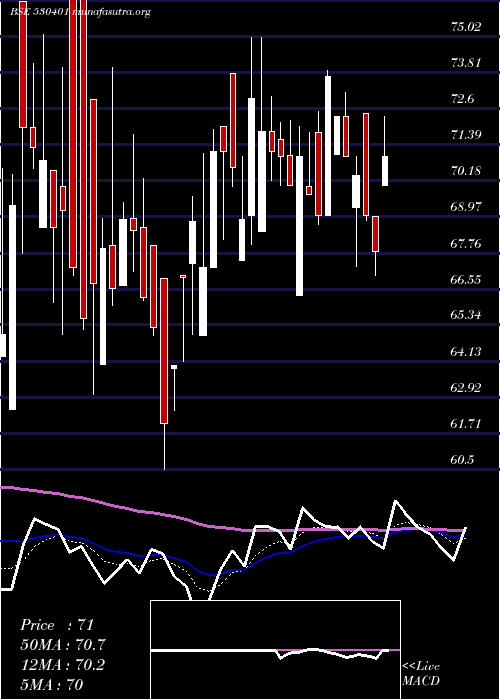Click the Live MACD mini chart panel
This screenshot has width=500, height=700.
[275, 650]
